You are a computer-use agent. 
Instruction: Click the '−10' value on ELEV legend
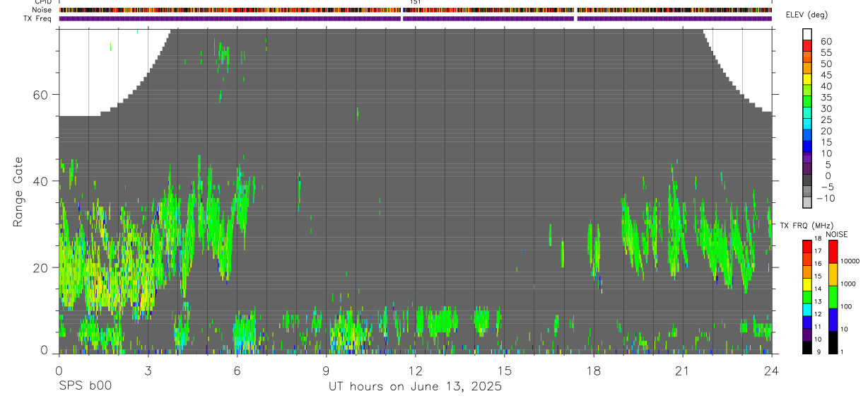point(825,198)
